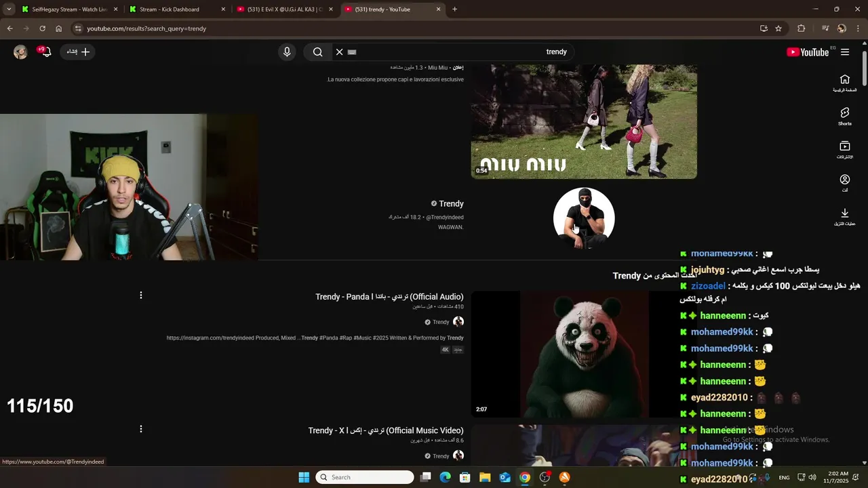Toggle the YouTube hamburger guide menu

(x=845, y=52)
